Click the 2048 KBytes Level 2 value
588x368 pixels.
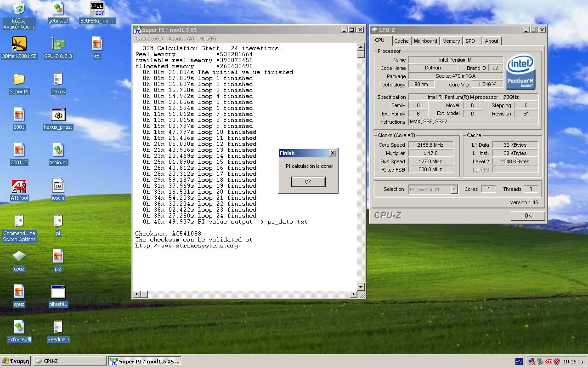click(x=515, y=161)
